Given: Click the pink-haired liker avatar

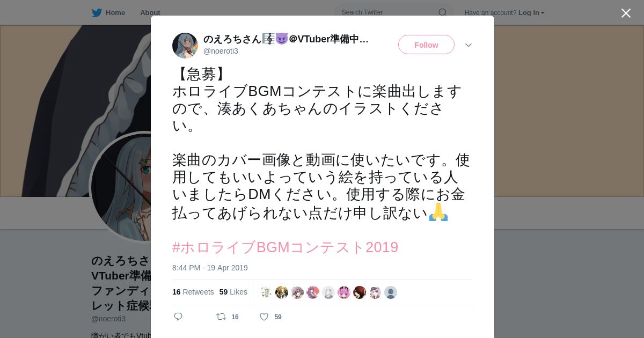Looking at the screenshot, I should [344, 292].
